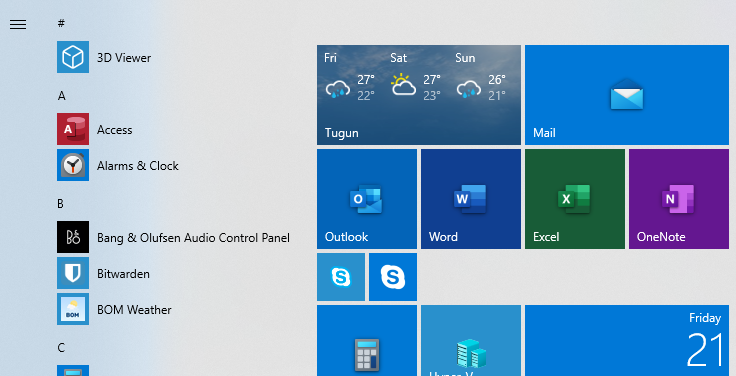Select the 3D Viewer label
Image resolution: width=736 pixels, height=376 pixels.
coord(124,58)
